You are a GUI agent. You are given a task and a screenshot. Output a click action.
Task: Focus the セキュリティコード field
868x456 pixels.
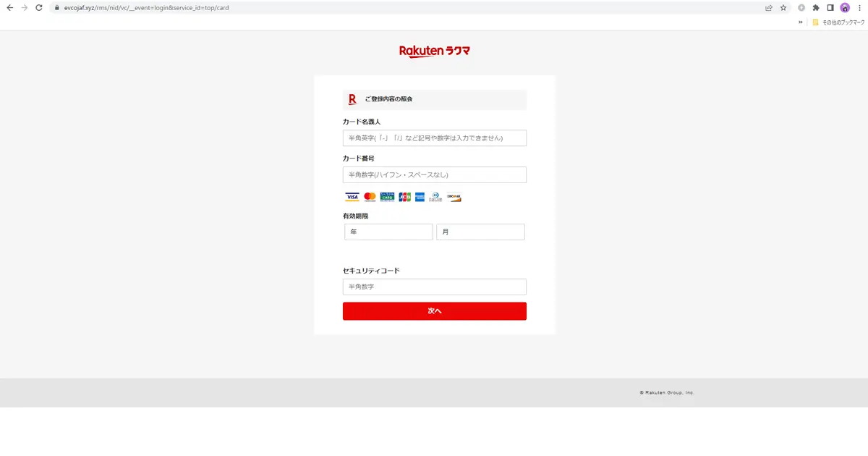point(435,287)
